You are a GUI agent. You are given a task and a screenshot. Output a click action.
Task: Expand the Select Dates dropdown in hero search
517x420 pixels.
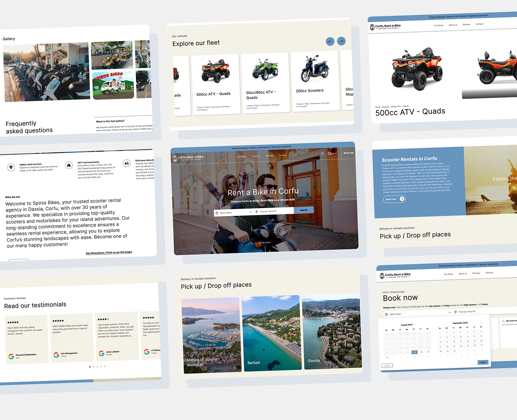pyautogui.click(x=251, y=212)
